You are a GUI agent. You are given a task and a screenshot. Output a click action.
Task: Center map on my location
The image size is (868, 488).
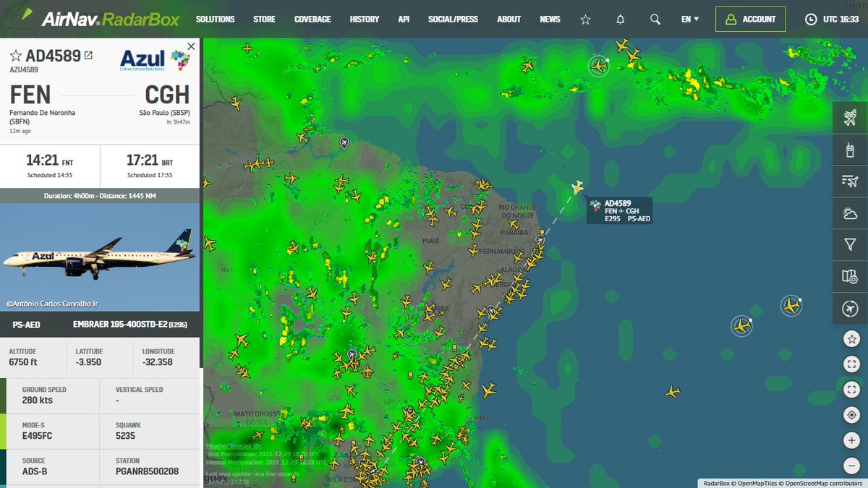pos(851,415)
